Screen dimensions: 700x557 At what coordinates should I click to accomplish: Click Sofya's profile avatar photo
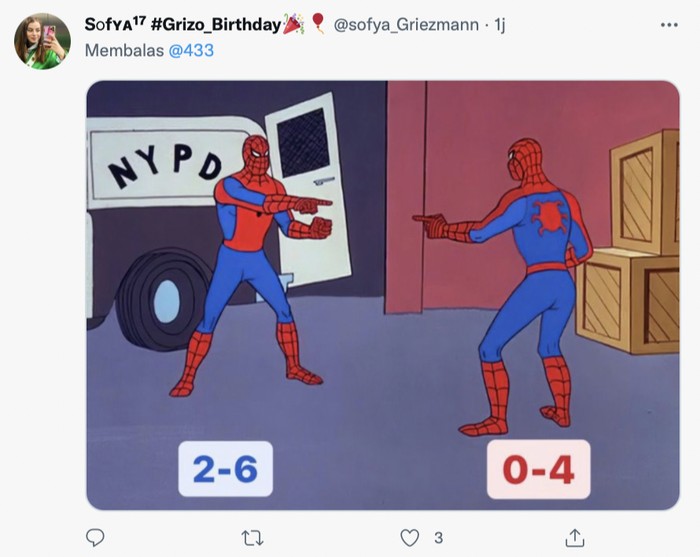click(x=42, y=41)
